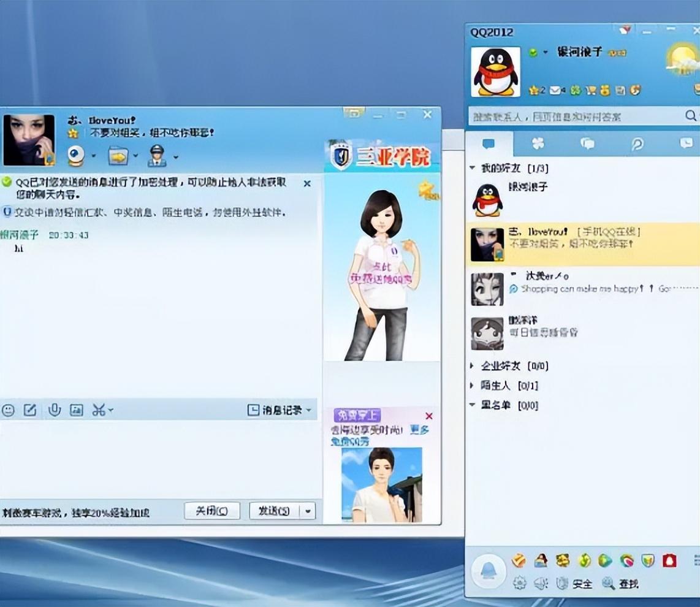Click the screenshot scissors tool
700x607 pixels.
tap(99, 410)
